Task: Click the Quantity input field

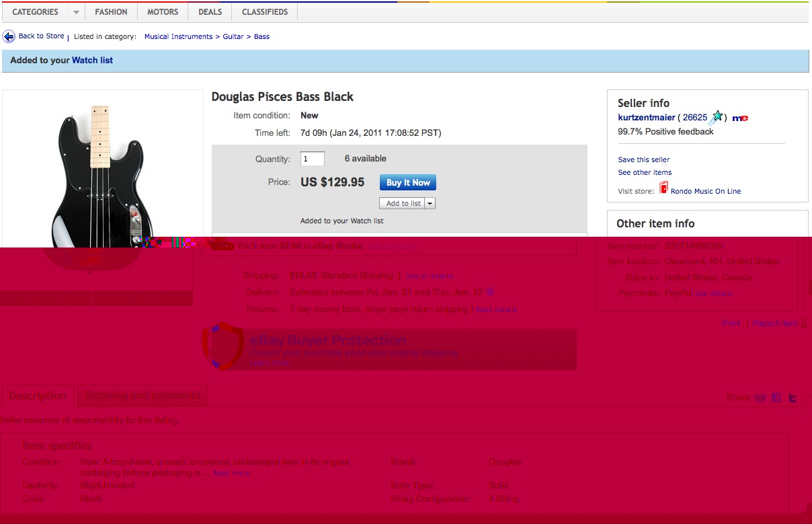Action: 313,159
